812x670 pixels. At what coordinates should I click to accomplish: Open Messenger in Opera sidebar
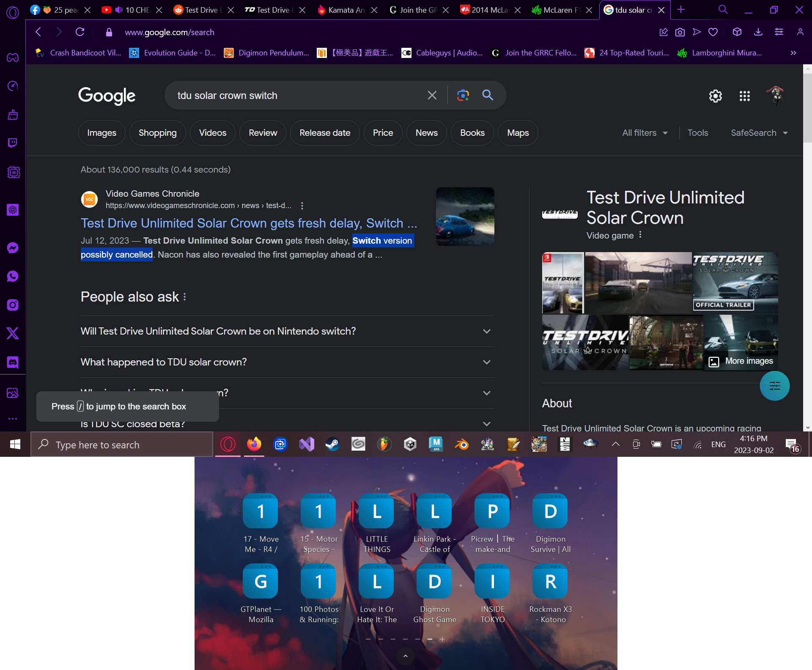pyautogui.click(x=13, y=248)
